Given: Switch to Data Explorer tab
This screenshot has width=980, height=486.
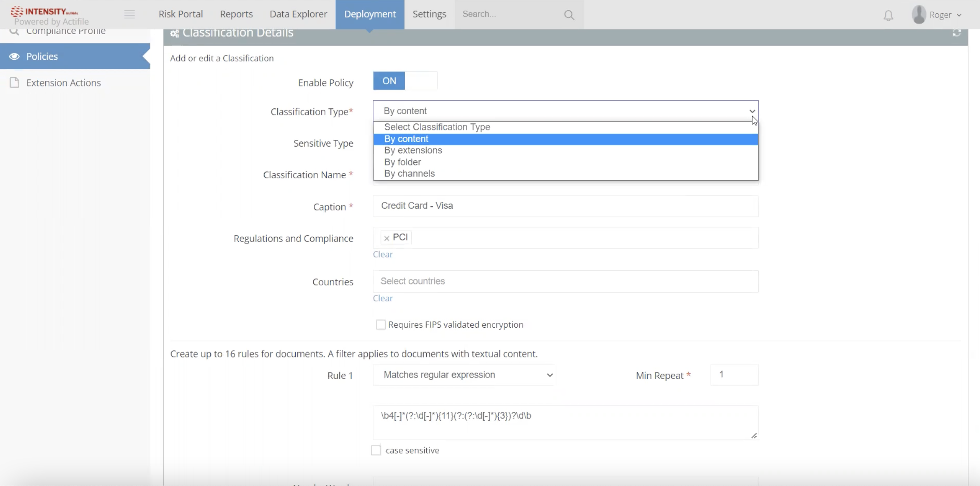Looking at the screenshot, I should (x=298, y=14).
